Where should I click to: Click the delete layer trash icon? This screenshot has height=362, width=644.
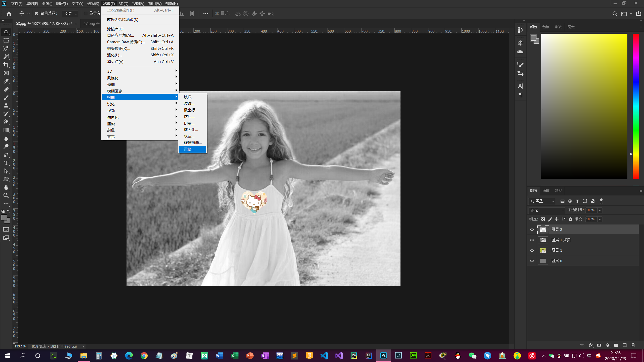(x=633, y=345)
